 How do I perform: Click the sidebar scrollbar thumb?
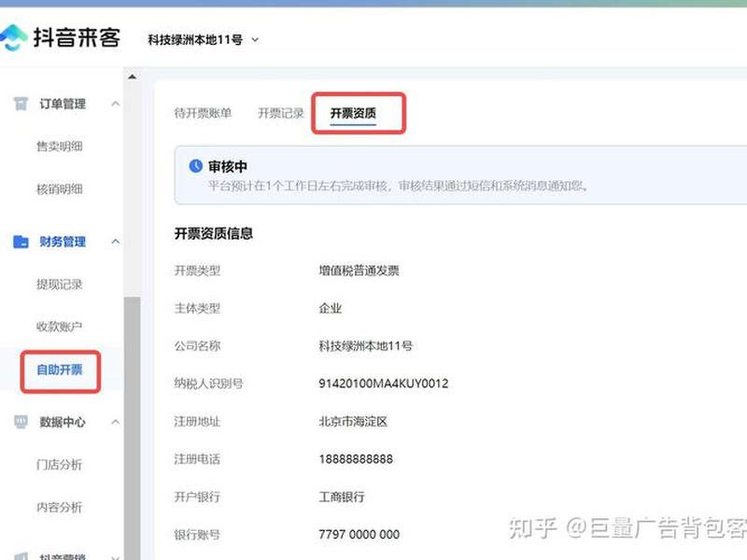[x=132, y=428]
